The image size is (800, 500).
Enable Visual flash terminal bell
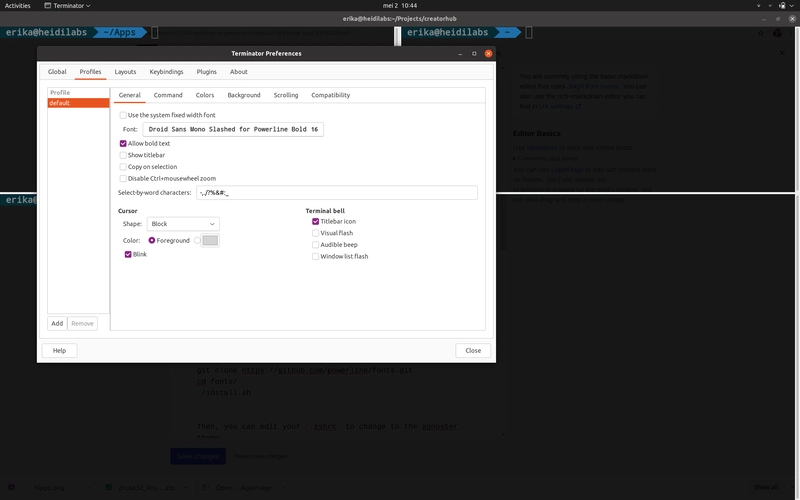click(x=315, y=233)
